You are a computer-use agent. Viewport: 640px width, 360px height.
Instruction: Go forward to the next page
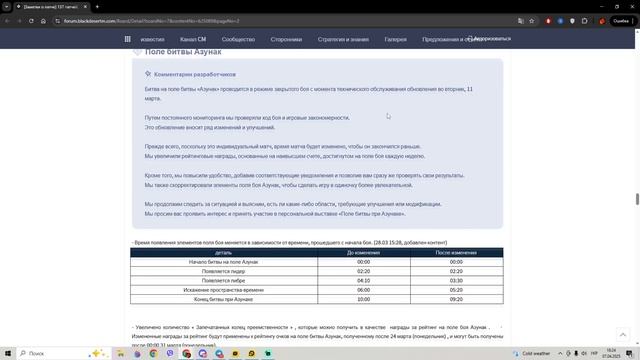19,21
